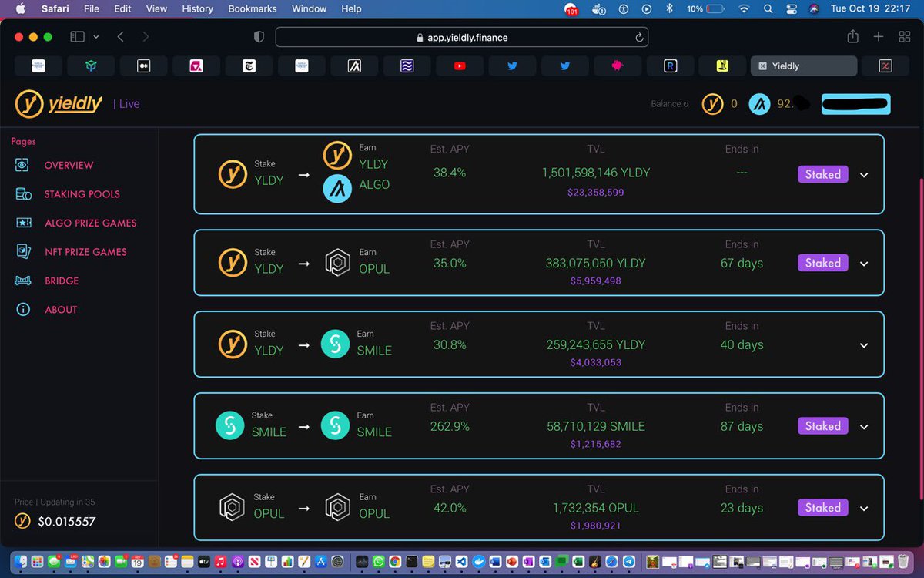The width and height of the screenshot is (924, 578).
Task: Show Safari tab overview
Action: pos(905,37)
